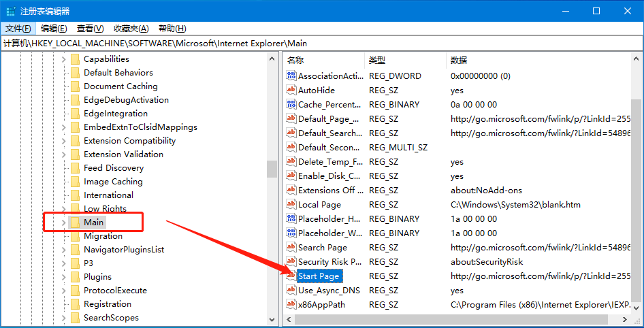Click the folder icon beside Feed Discovery
The width and height of the screenshot is (644, 328).
pyautogui.click(x=75, y=168)
